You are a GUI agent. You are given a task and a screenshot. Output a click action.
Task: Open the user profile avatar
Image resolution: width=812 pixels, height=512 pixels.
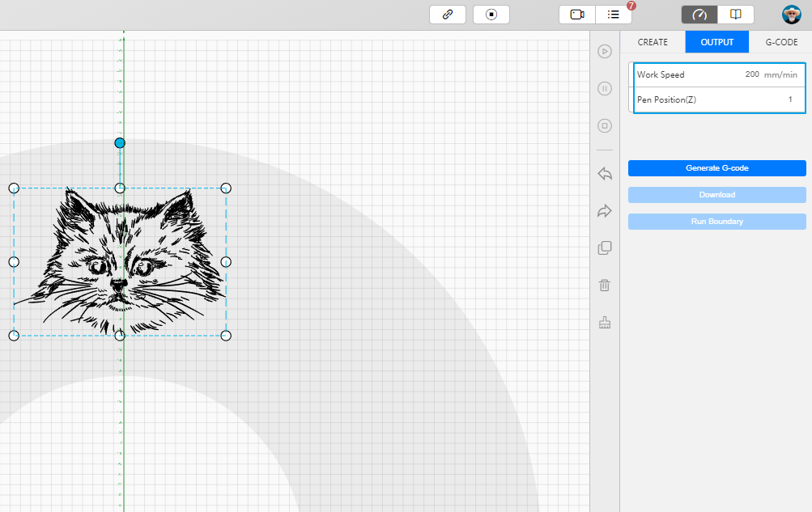(x=791, y=15)
